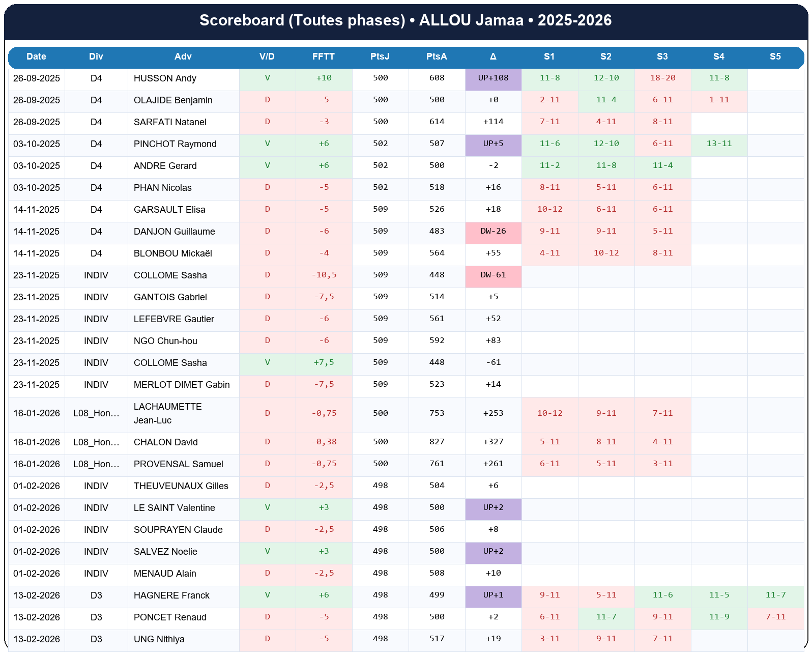812x655 pixels.
Task: Click the purple UP+108 cell
Action: click(x=493, y=78)
